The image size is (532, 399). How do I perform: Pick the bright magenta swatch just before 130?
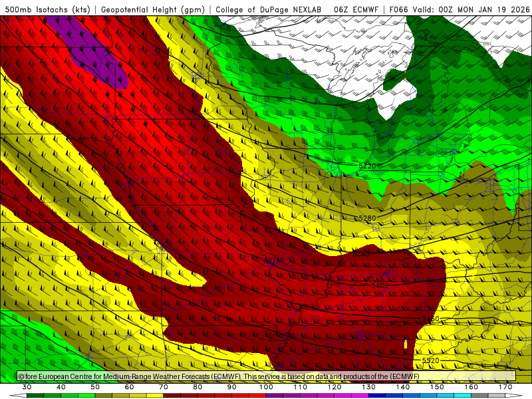pyautogui.click(x=360, y=396)
